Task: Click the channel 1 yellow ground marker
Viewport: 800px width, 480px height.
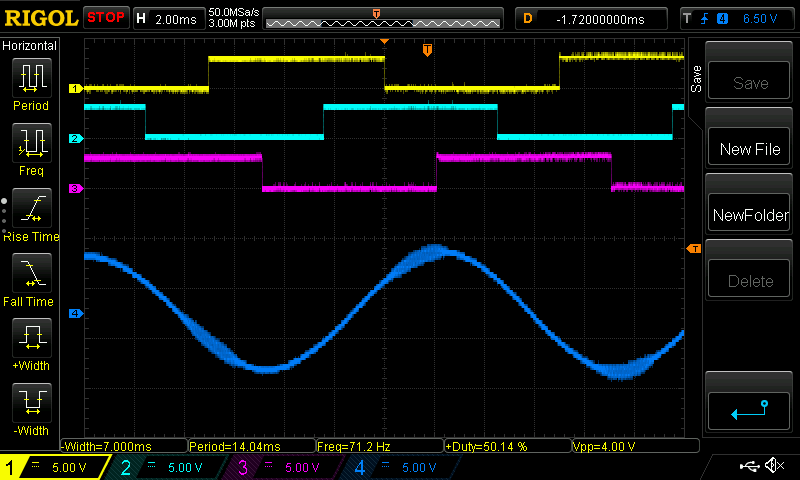Action: coord(76,89)
